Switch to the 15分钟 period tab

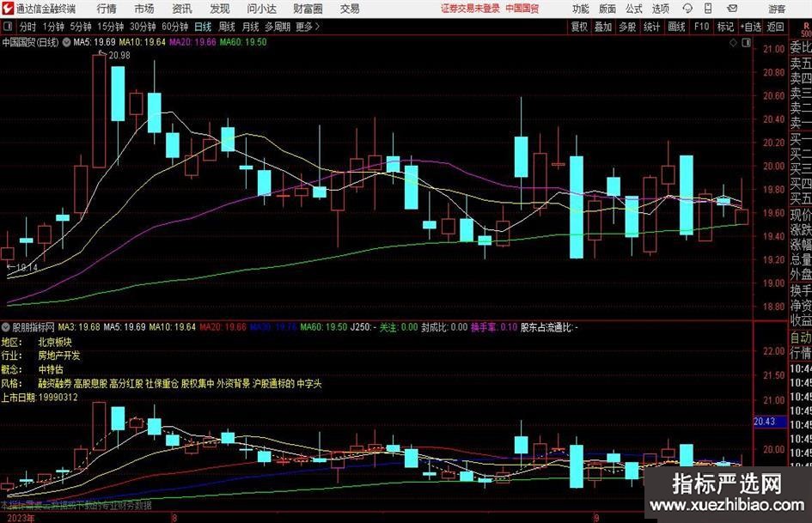[110, 27]
